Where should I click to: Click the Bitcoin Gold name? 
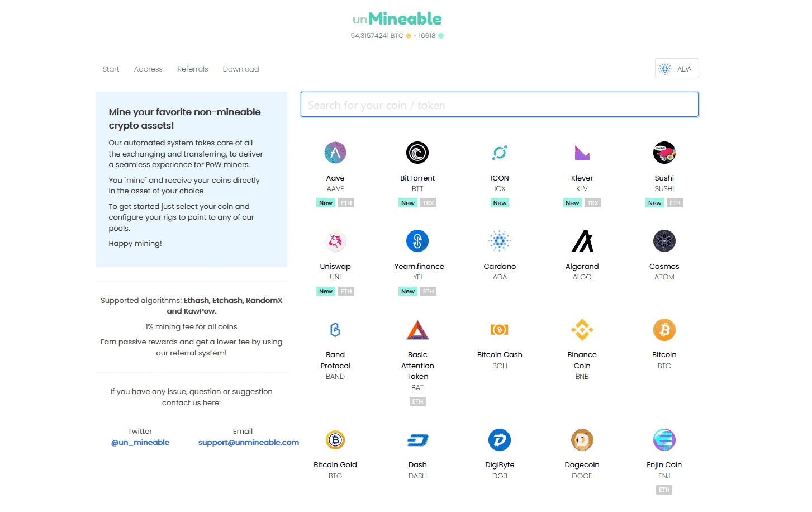click(335, 464)
